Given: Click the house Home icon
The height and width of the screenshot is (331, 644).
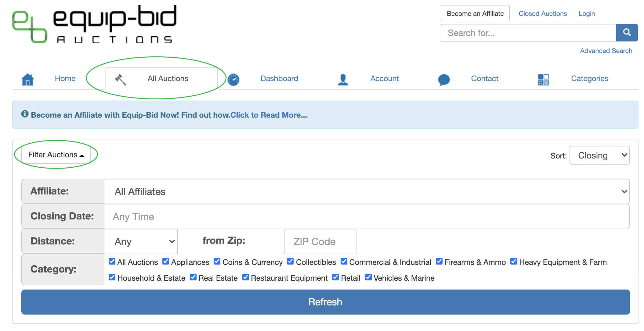Looking at the screenshot, I should (x=28, y=79).
